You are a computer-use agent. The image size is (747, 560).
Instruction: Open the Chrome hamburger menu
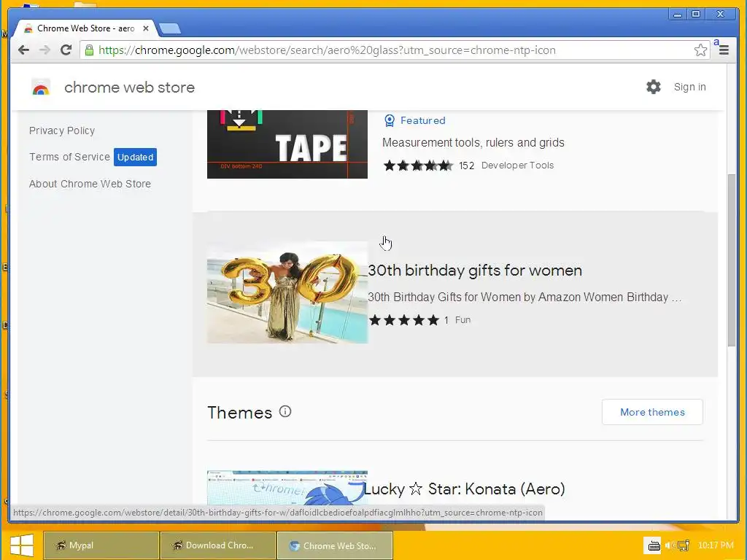(x=724, y=50)
